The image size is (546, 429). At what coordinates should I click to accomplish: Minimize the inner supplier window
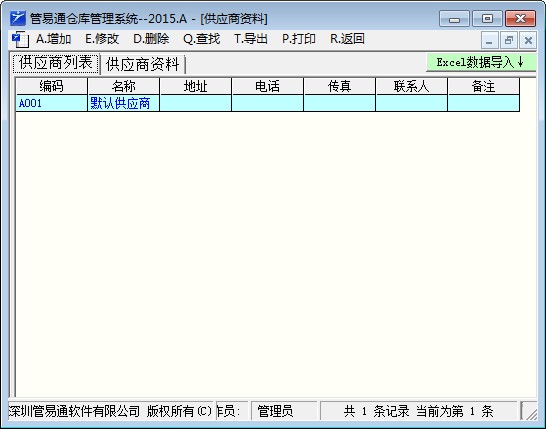pos(489,40)
